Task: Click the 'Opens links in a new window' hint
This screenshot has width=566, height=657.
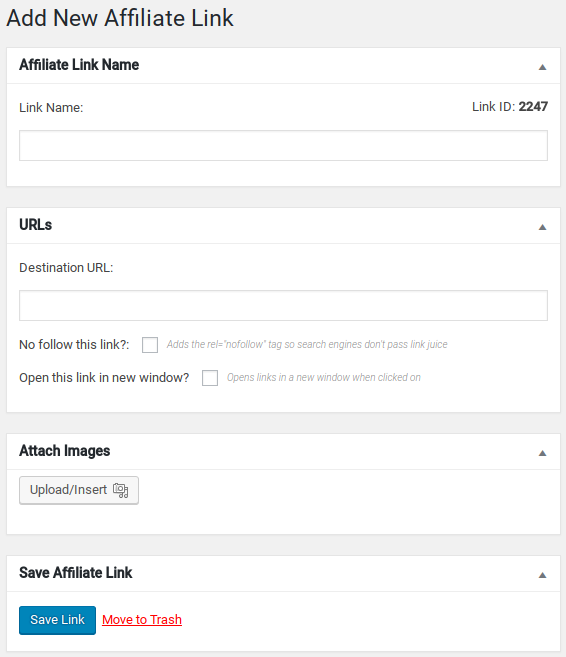Action: pos(324,378)
